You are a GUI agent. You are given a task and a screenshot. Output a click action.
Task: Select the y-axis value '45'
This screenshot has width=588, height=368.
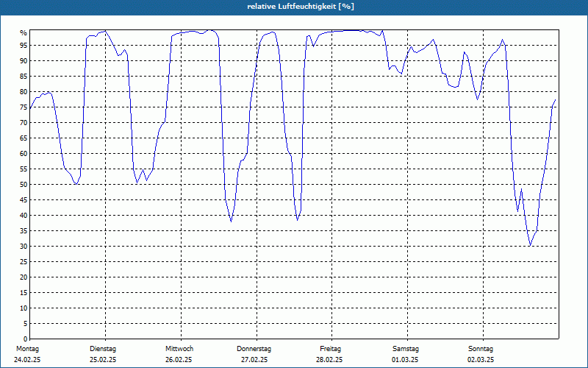point(24,199)
